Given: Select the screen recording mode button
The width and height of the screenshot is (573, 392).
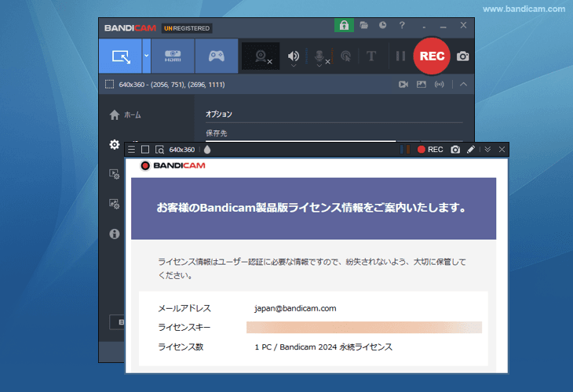Looking at the screenshot, I should (120, 56).
